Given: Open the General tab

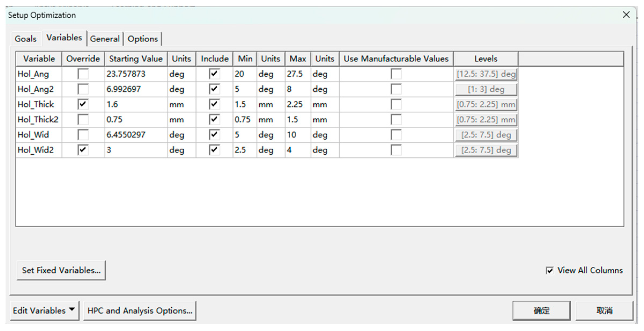Looking at the screenshot, I should tap(105, 39).
